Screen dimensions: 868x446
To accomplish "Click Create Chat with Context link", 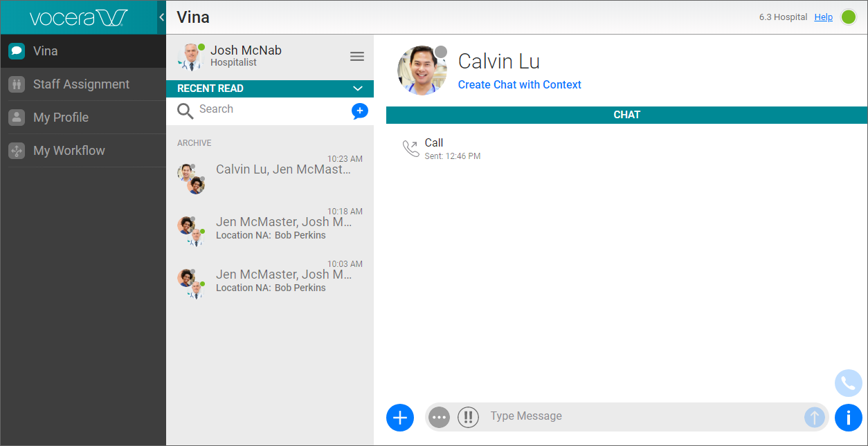I will pyautogui.click(x=519, y=84).
